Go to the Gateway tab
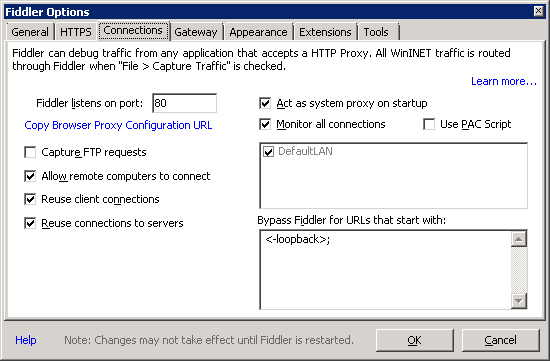Screen dimensions: 550x361 point(196,32)
